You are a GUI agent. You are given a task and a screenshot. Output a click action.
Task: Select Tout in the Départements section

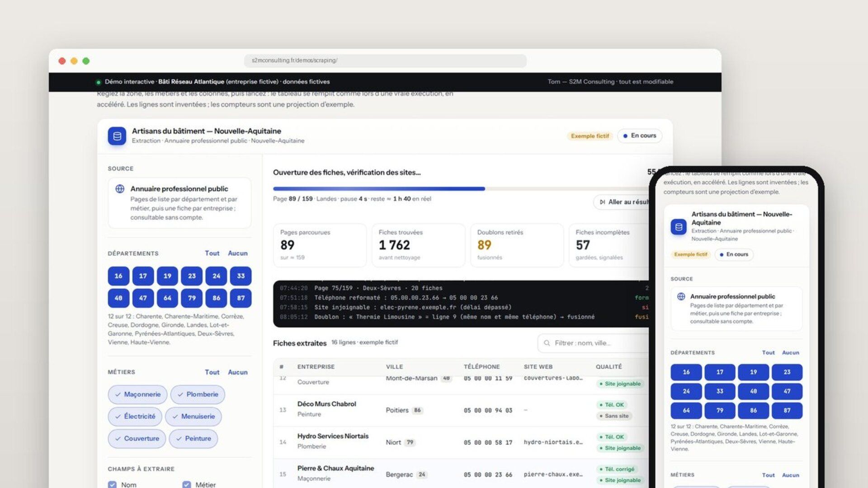pyautogui.click(x=212, y=253)
